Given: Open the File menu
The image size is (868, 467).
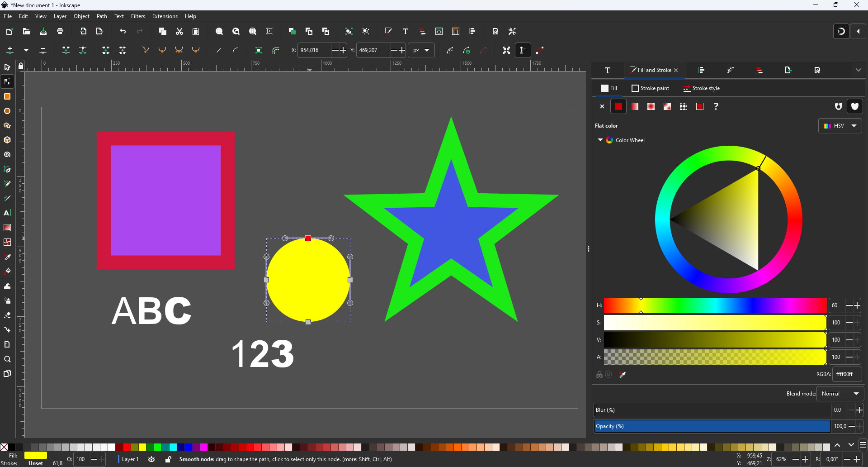Looking at the screenshot, I should pos(8,16).
